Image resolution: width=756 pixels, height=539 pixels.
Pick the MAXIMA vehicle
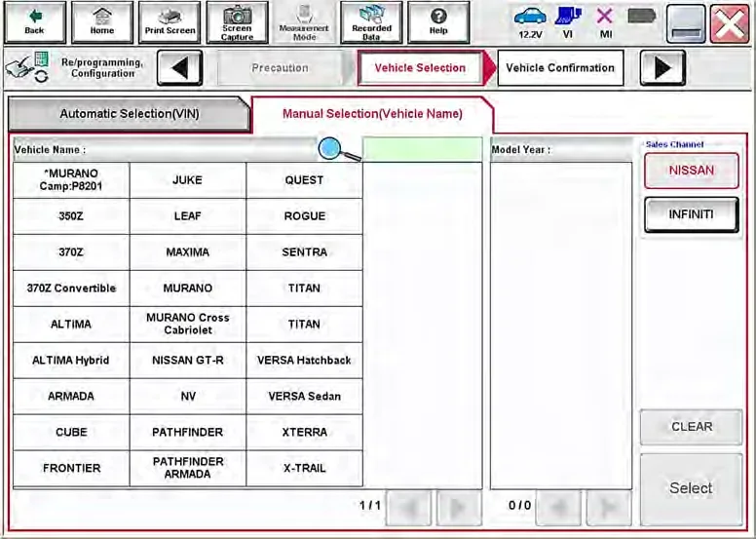(x=188, y=252)
